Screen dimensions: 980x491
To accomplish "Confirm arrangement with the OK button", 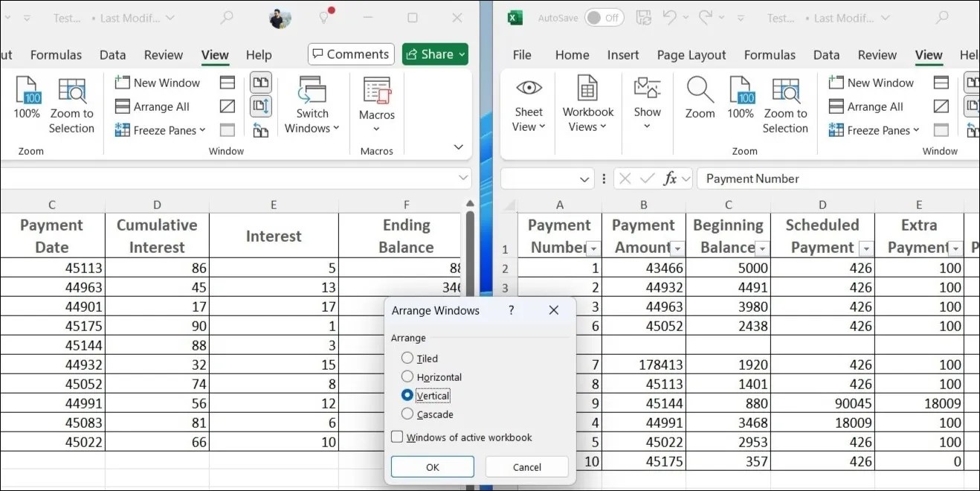I will pyautogui.click(x=432, y=466).
